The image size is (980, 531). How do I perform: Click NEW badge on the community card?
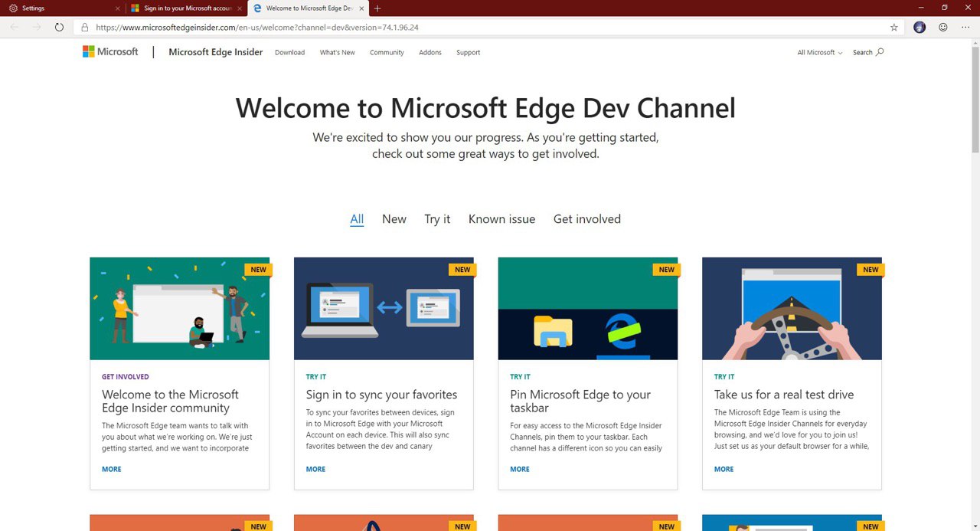coord(259,270)
